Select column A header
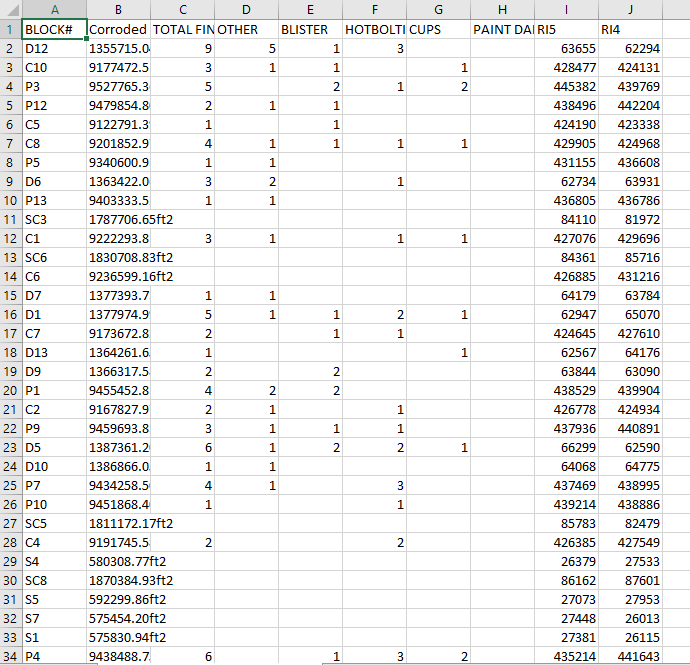Viewport: 690px width, 665px height. coord(54,9)
